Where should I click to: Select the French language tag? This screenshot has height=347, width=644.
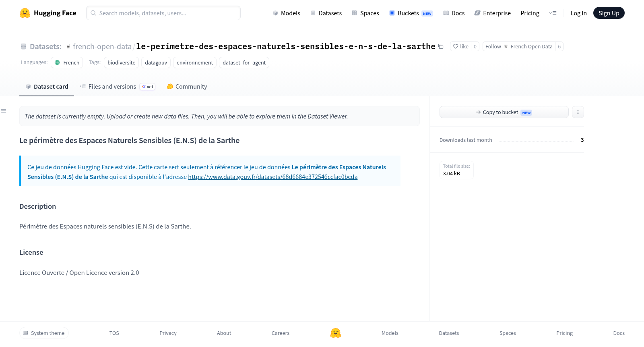click(x=67, y=62)
